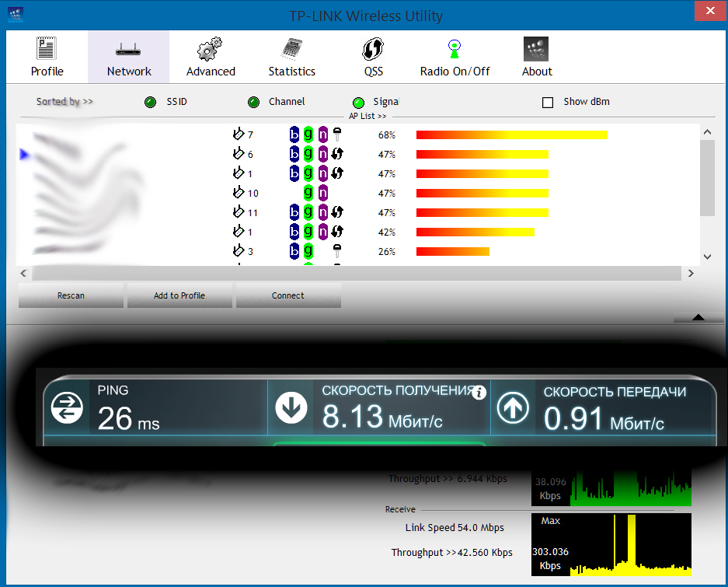728x587 pixels.
Task: Click the 'Sorted by >>' label
Action: click(x=64, y=101)
